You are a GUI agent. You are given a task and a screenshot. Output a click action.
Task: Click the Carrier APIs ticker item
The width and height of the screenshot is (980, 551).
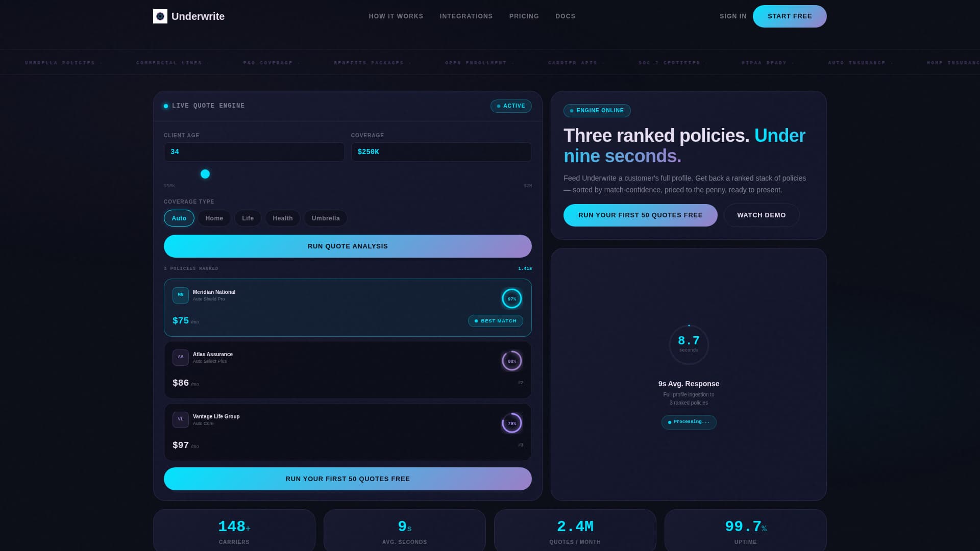pos(573,63)
